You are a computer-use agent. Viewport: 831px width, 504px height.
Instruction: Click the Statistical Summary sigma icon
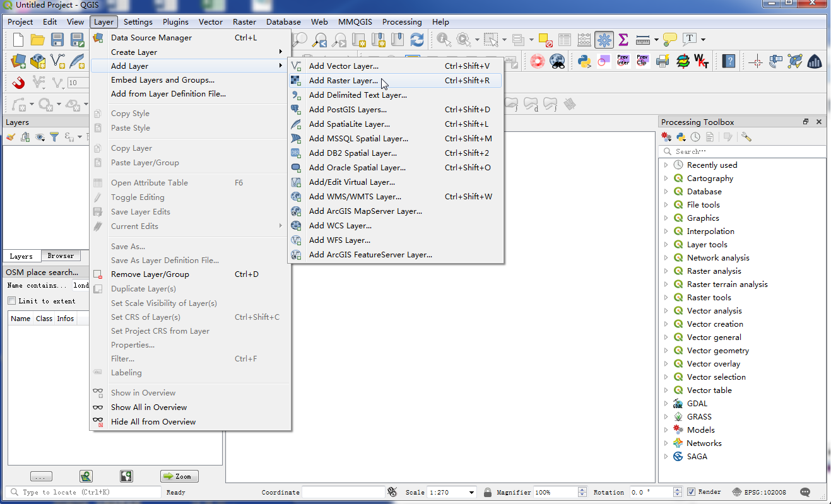(623, 40)
